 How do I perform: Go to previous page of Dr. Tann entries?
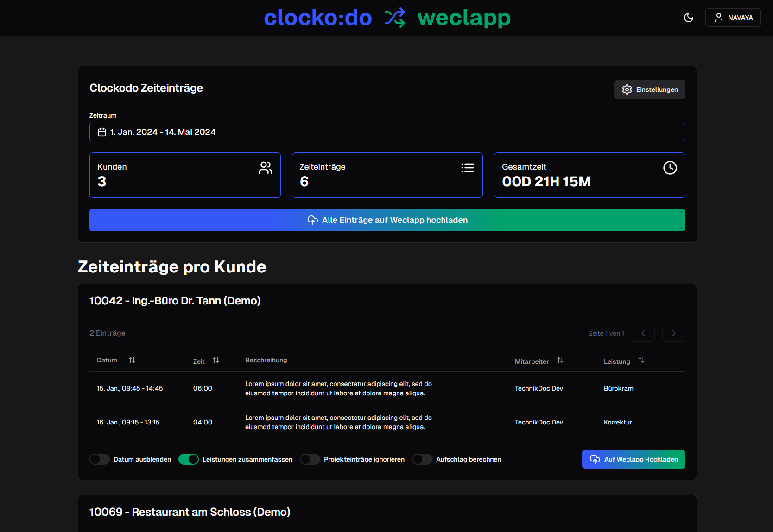(x=643, y=333)
